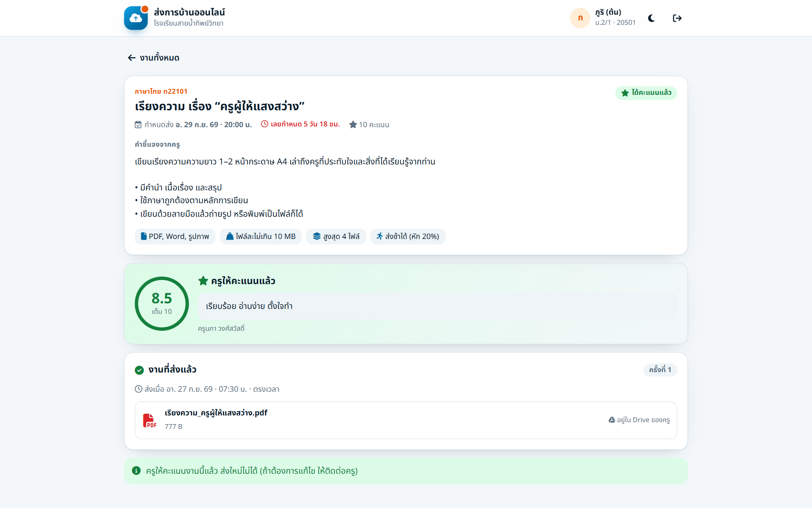Select the PDF, Word, รูปภาพ chip
The image size is (812, 508).
175,236
